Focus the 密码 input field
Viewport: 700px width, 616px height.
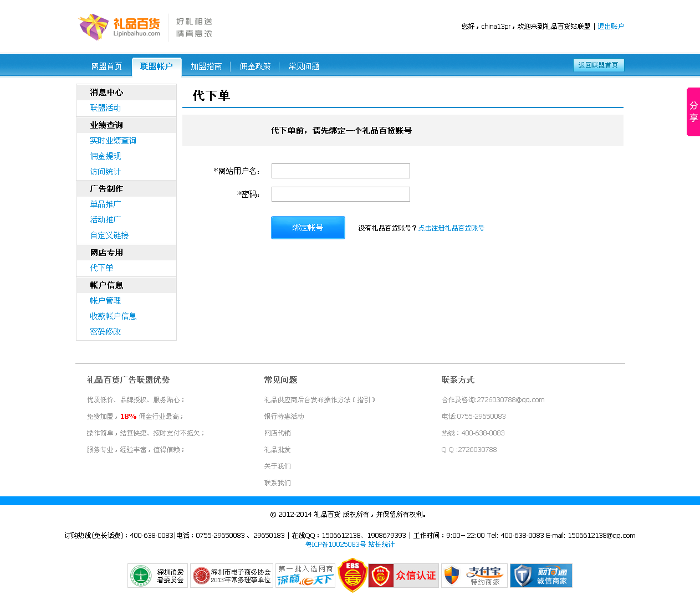(341, 194)
